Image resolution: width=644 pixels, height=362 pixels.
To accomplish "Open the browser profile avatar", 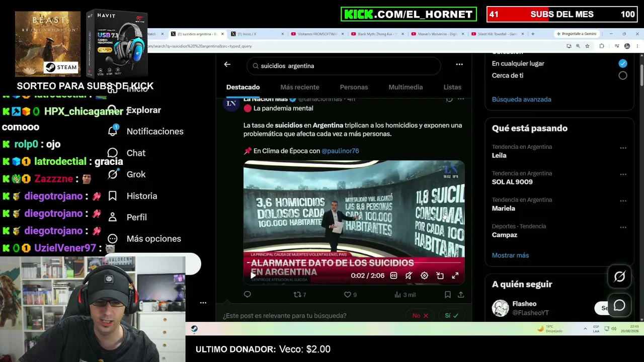I will pos(627,46).
